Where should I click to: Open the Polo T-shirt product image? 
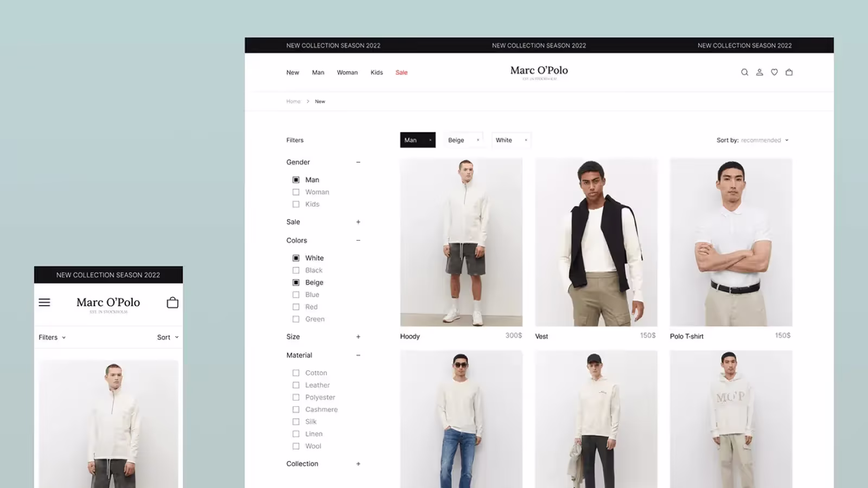pos(731,242)
